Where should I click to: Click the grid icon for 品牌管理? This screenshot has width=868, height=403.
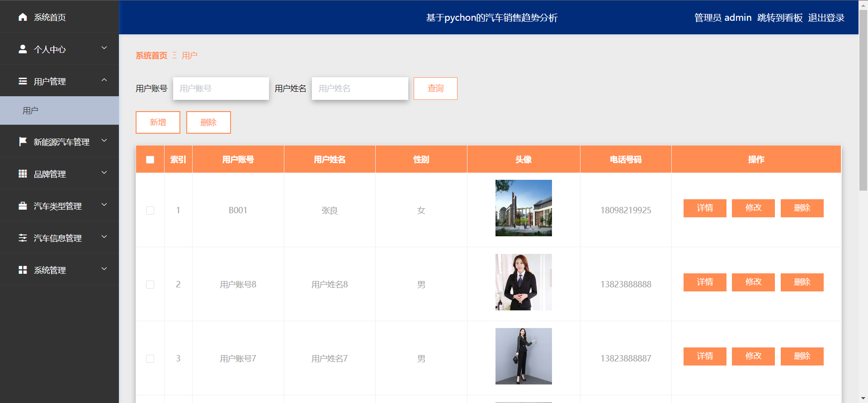pos(23,173)
